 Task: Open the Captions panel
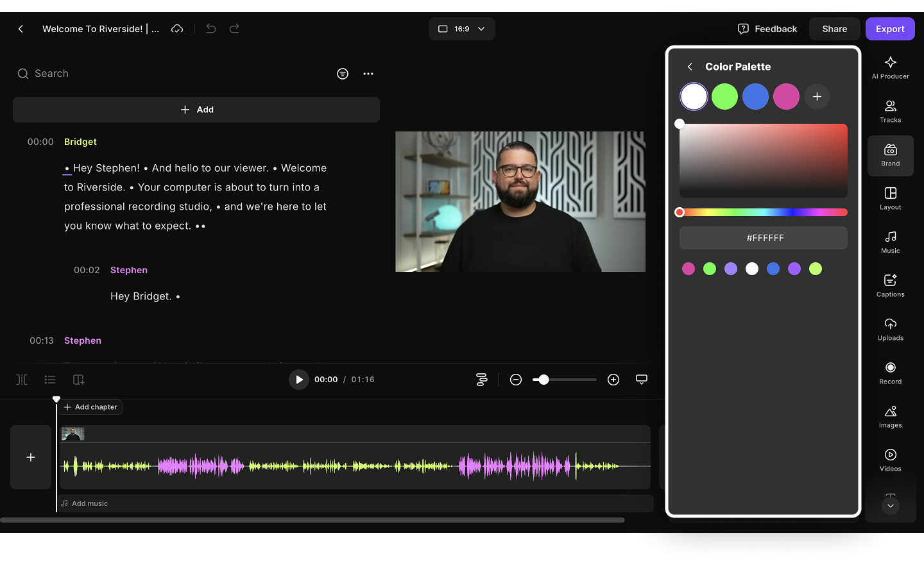point(890,286)
